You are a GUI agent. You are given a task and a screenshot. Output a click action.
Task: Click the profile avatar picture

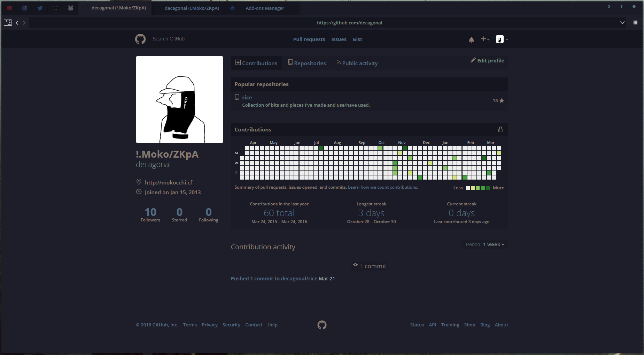[x=179, y=99]
